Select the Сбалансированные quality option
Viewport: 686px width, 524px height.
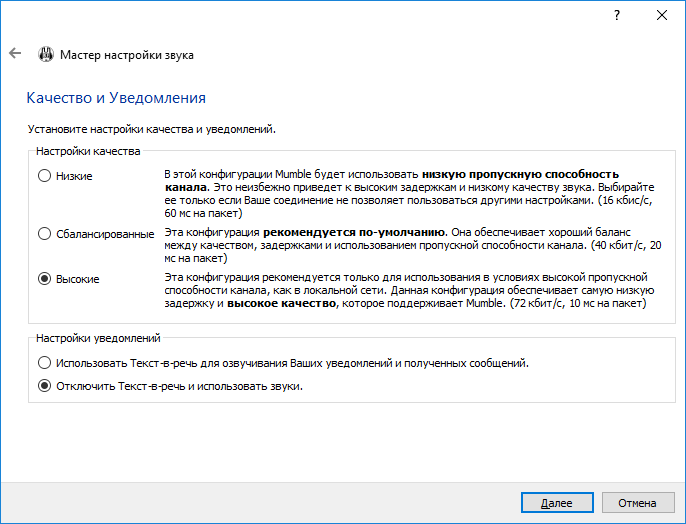(x=96, y=234)
